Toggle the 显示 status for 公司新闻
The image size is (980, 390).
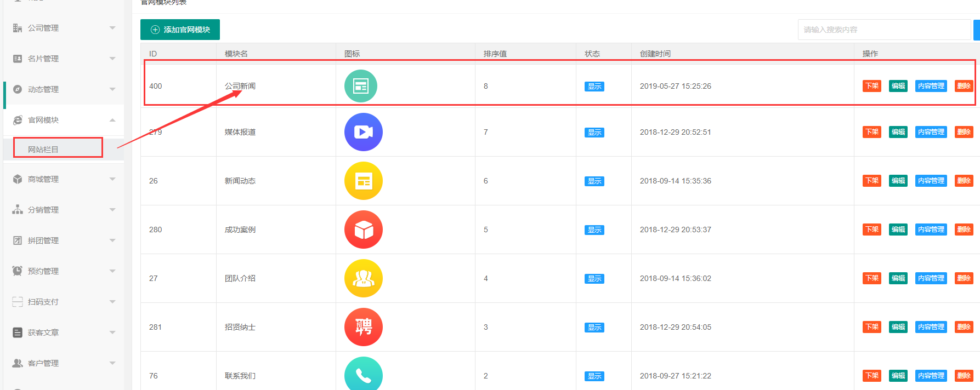click(594, 87)
